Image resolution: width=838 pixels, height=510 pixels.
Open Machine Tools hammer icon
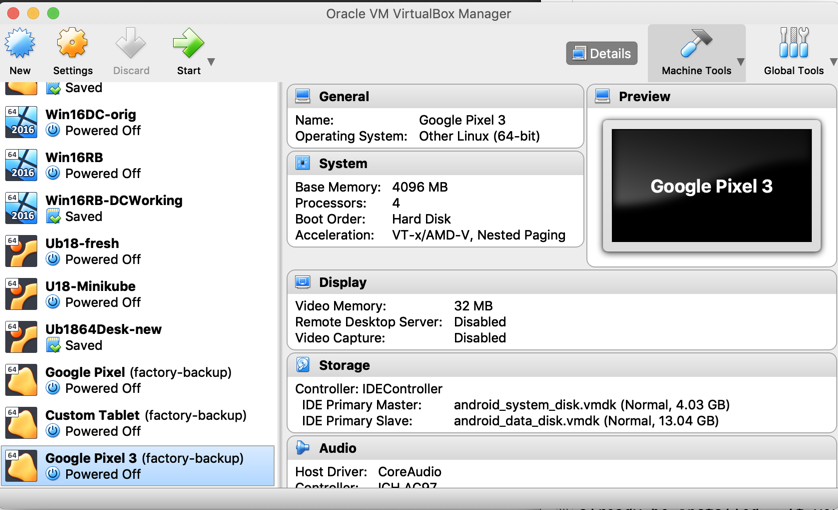[695, 45]
